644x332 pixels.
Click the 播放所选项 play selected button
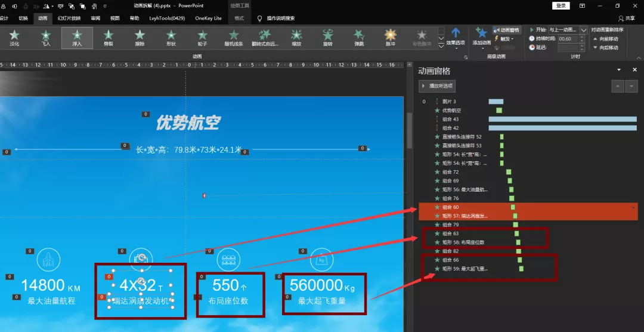pyautogui.click(x=437, y=86)
